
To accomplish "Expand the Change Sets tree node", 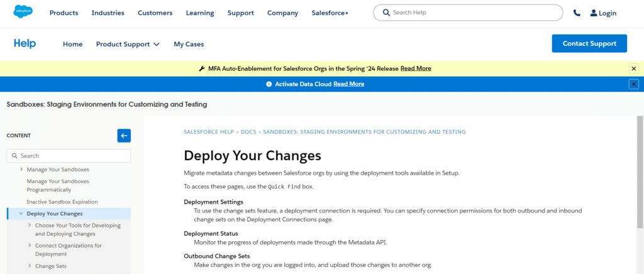I will tap(30, 266).
